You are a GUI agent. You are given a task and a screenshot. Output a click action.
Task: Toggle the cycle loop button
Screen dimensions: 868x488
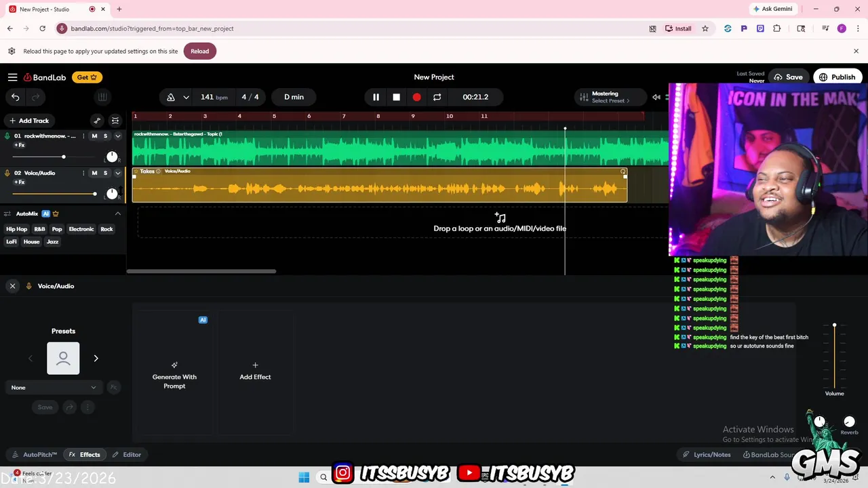tap(437, 97)
